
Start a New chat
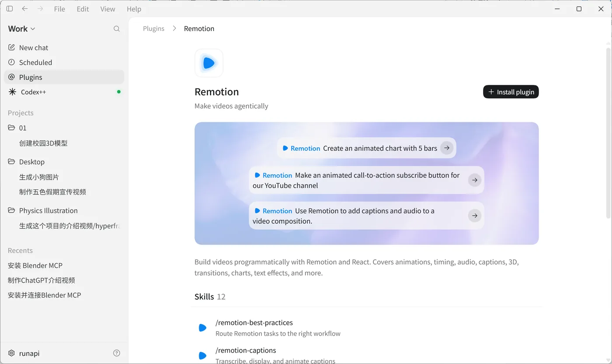[64, 47]
